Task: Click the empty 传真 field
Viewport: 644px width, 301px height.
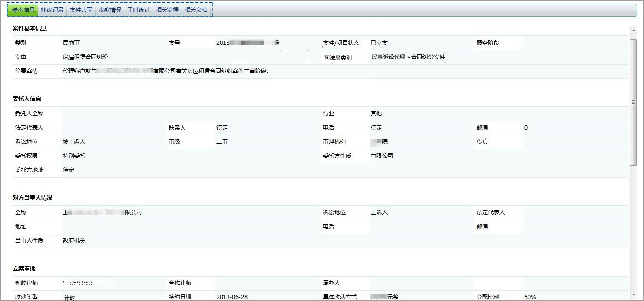Action: (x=575, y=142)
